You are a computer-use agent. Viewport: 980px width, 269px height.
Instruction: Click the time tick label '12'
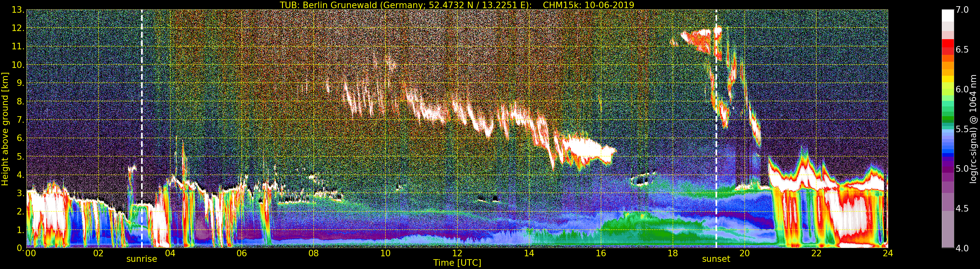pos(457,253)
